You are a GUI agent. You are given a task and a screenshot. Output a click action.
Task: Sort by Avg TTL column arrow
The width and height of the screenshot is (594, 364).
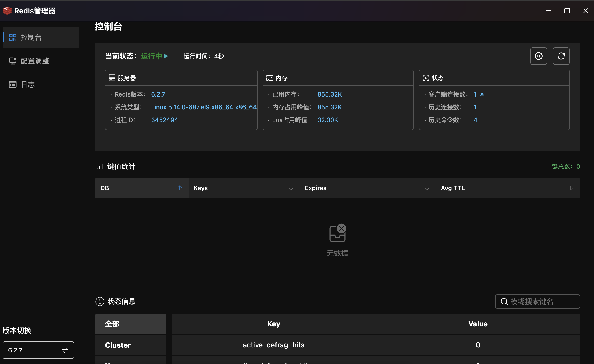click(571, 188)
